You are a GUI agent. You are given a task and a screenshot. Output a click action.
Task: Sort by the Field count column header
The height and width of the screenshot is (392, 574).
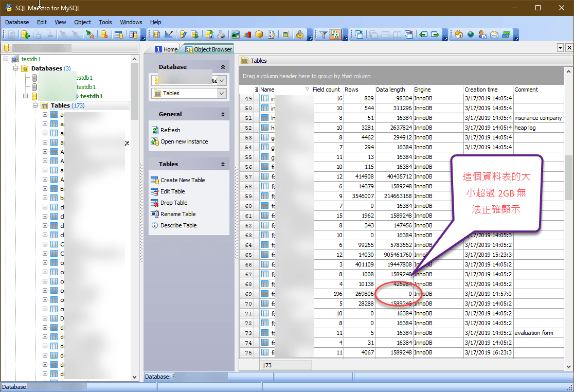tap(328, 90)
